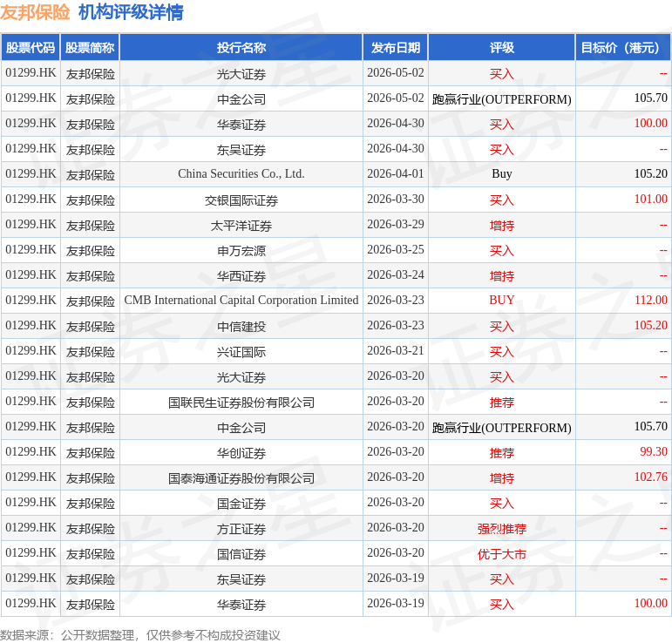Select the 国联民生证券股份有限公司 cell
This screenshot has width=672, height=643.
(x=241, y=403)
